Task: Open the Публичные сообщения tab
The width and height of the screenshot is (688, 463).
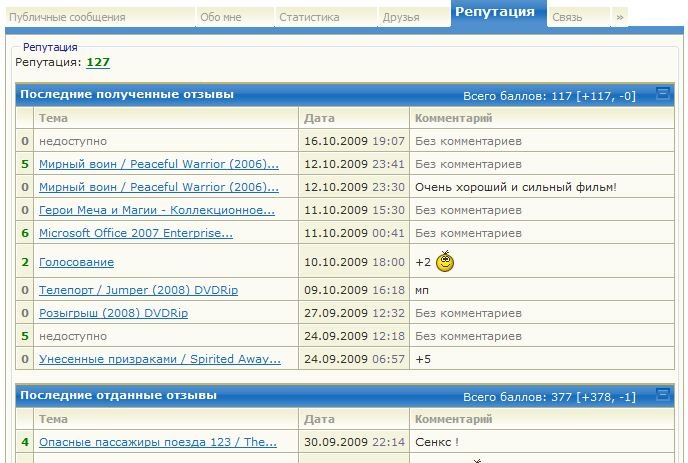Action: click(100, 17)
